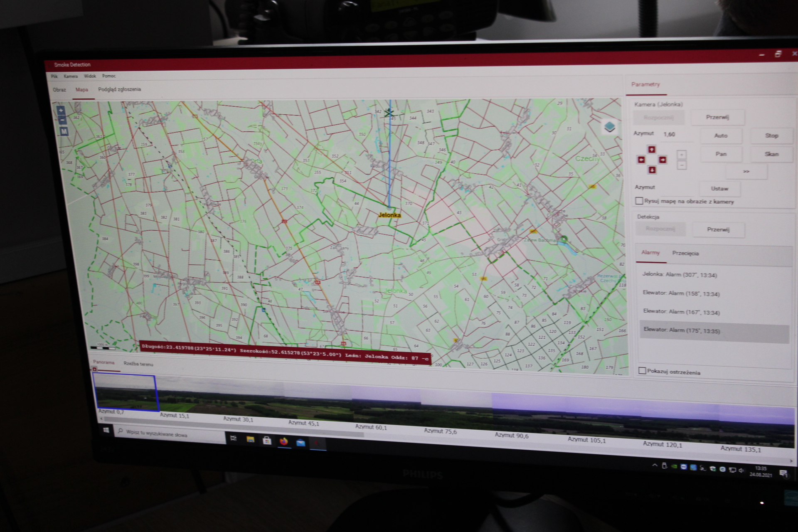Open the Kamera menu
Viewport: 798px width, 532px height.
pyautogui.click(x=70, y=76)
